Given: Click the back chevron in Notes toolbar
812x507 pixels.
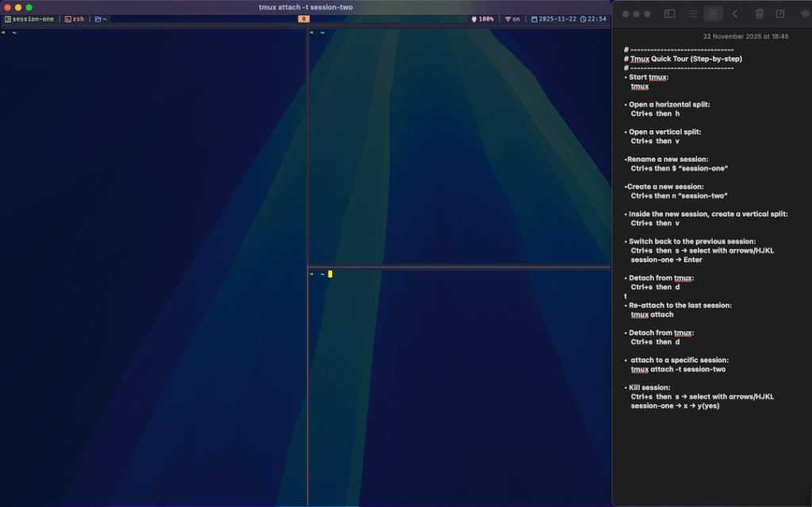Looking at the screenshot, I should pyautogui.click(x=735, y=13).
